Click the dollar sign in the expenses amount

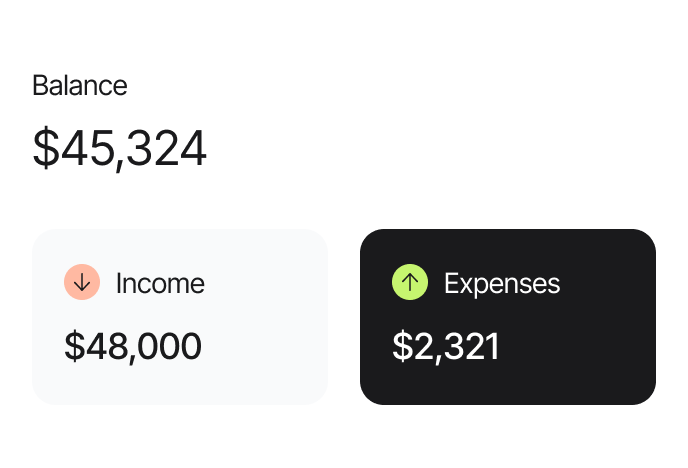click(401, 346)
